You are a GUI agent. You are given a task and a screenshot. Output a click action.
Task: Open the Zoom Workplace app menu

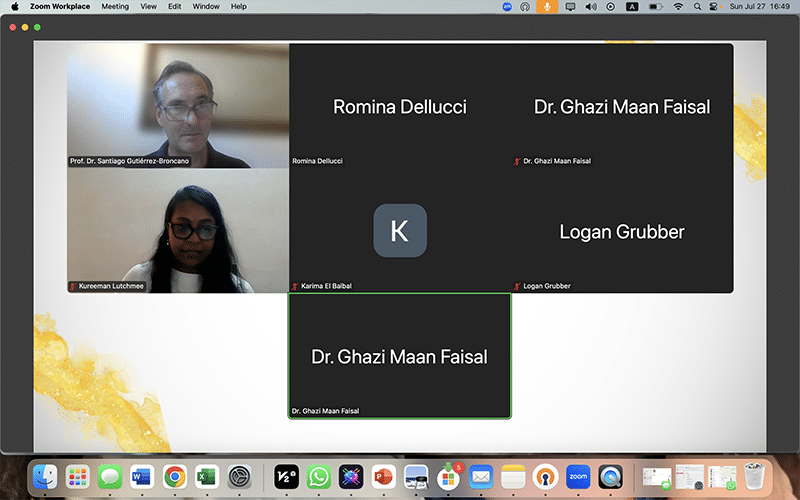tap(61, 6)
